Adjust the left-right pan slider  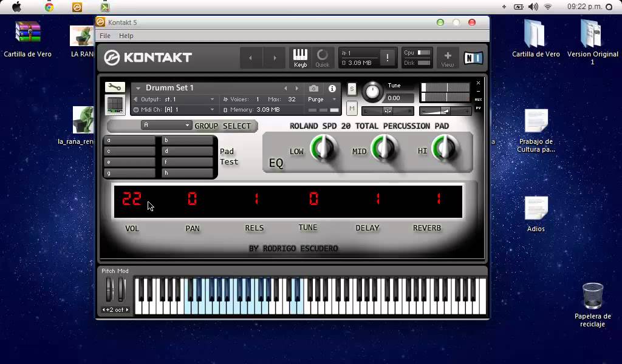click(x=388, y=111)
